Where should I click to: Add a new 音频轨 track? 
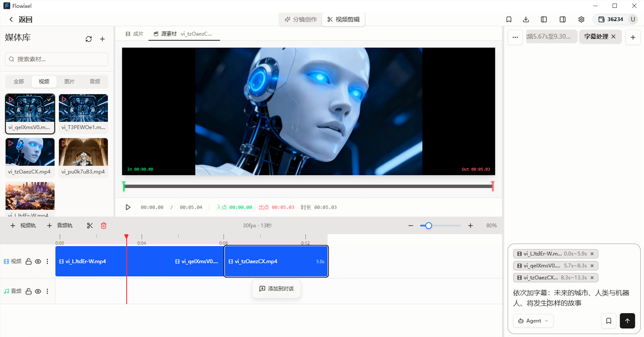click(x=60, y=226)
